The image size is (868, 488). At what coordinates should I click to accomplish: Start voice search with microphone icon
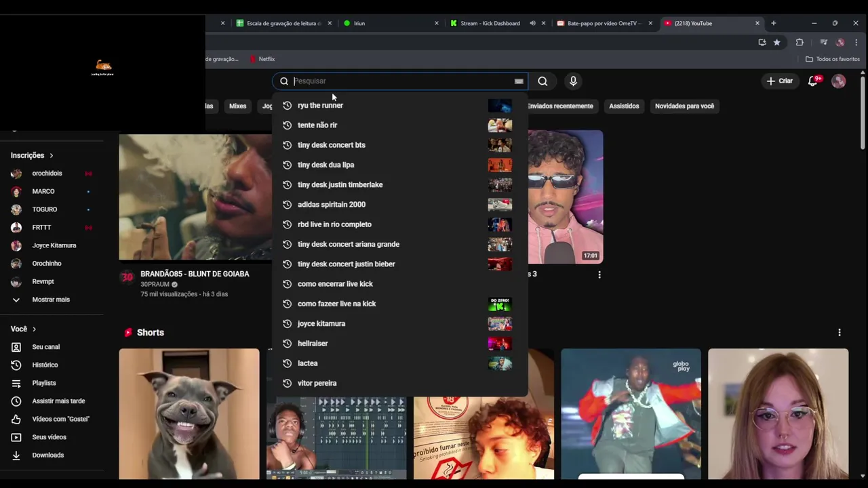click(573, 81)
